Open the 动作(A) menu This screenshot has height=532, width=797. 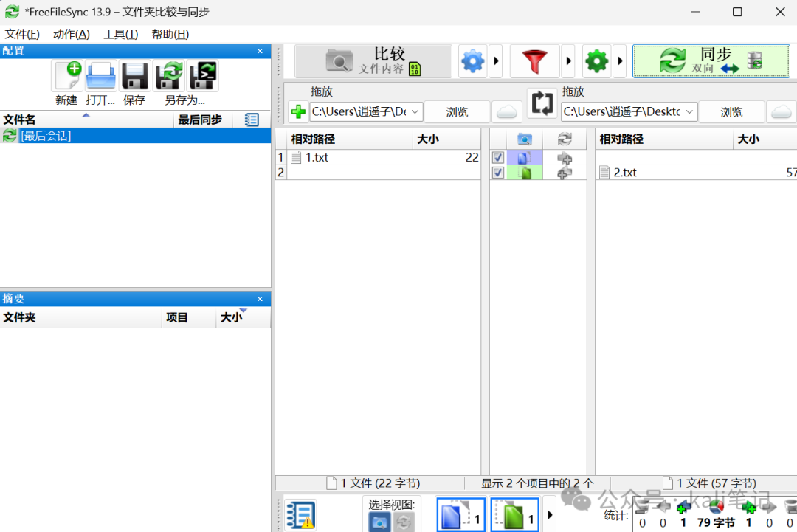click(72, 34)
